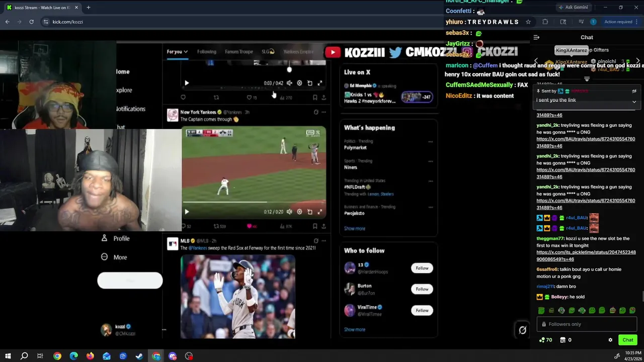Click the top video scrub handle
Screen dimensions: 644x362
(x=289, y=70)
